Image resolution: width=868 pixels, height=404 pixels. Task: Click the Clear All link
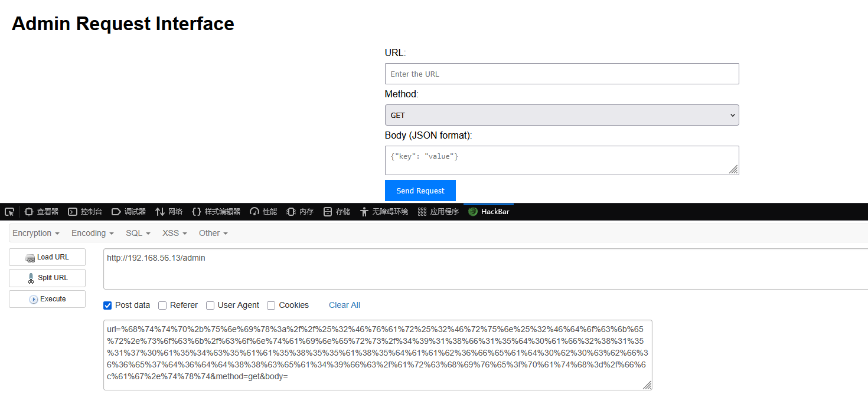pyautogui.click(x=344, y=305)
